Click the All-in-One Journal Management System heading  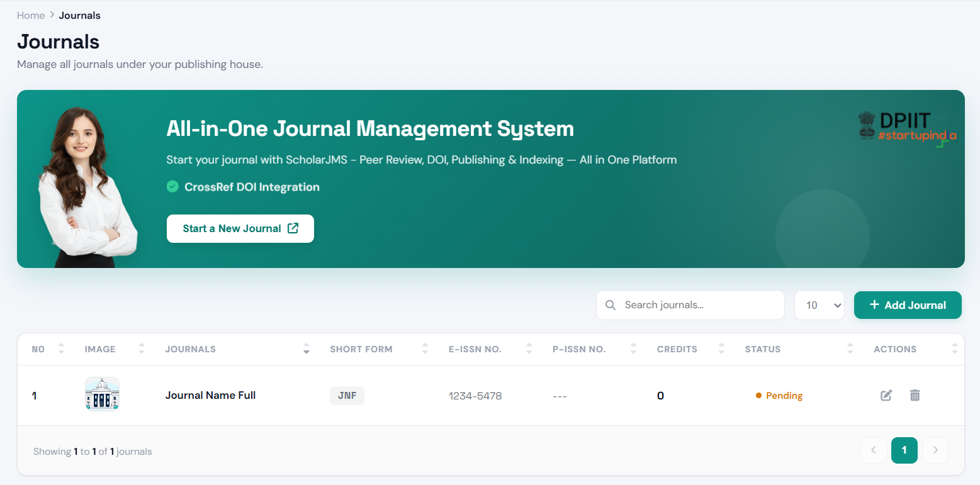pos(370,128)
